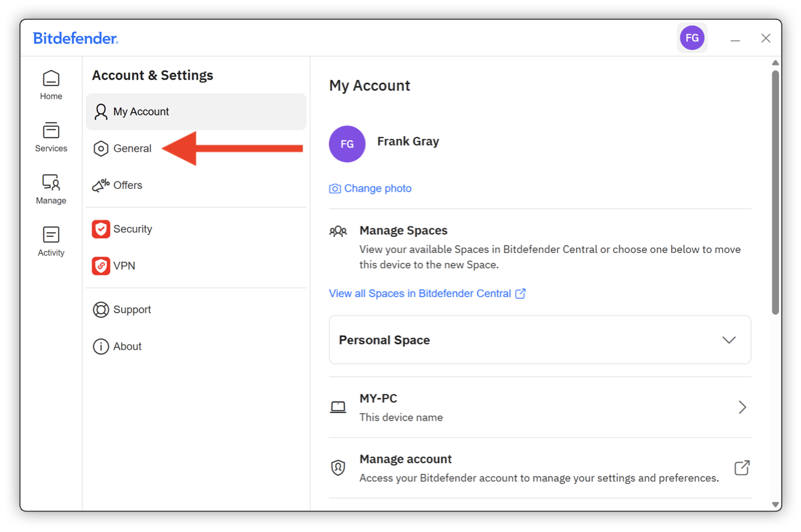Open the Manage account row
Screen dimensions: 801x532
click(540, 468)
